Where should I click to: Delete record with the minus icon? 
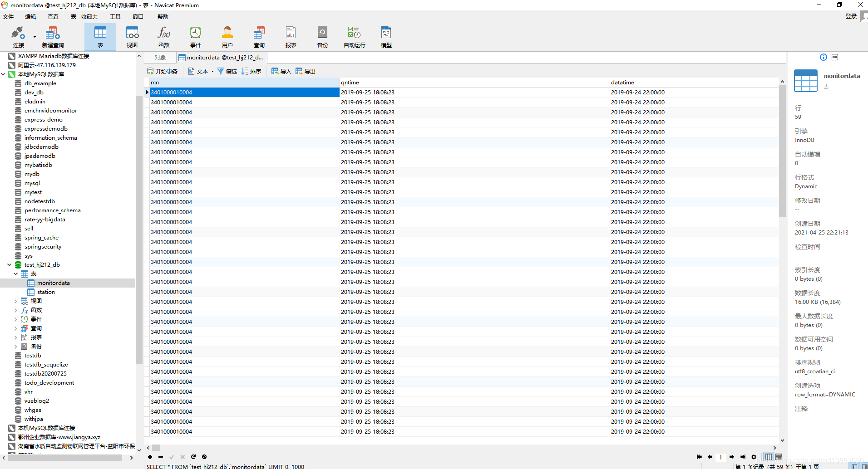coord(161,457)
